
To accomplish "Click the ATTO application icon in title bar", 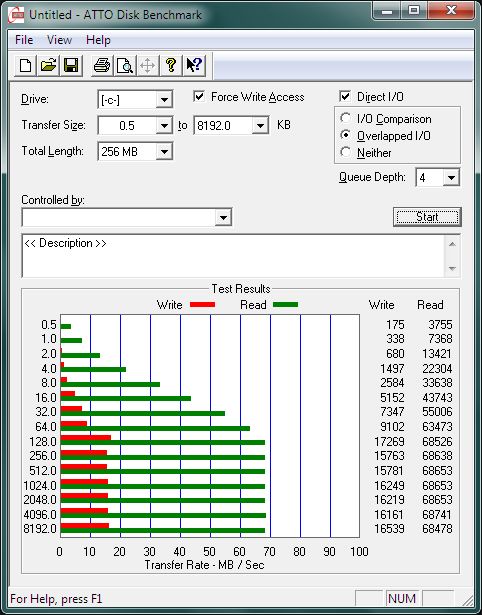I will pos(16,15).
